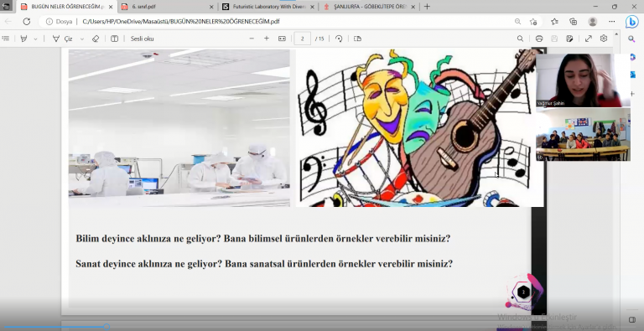Viewport: 644px width, 331px height.
Task: Open the Bing chat sidebar button
Action: click(631, 21)
